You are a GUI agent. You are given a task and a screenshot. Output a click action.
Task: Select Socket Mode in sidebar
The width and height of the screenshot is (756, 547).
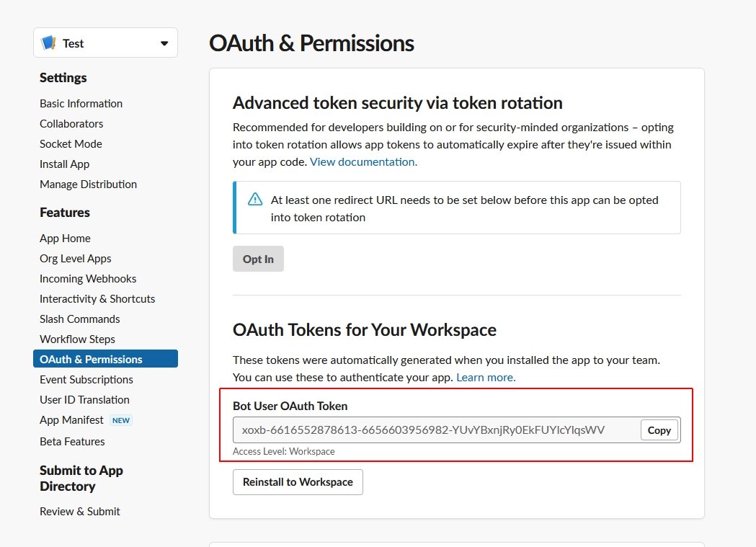pyautogui.click(x=71, y=144)
